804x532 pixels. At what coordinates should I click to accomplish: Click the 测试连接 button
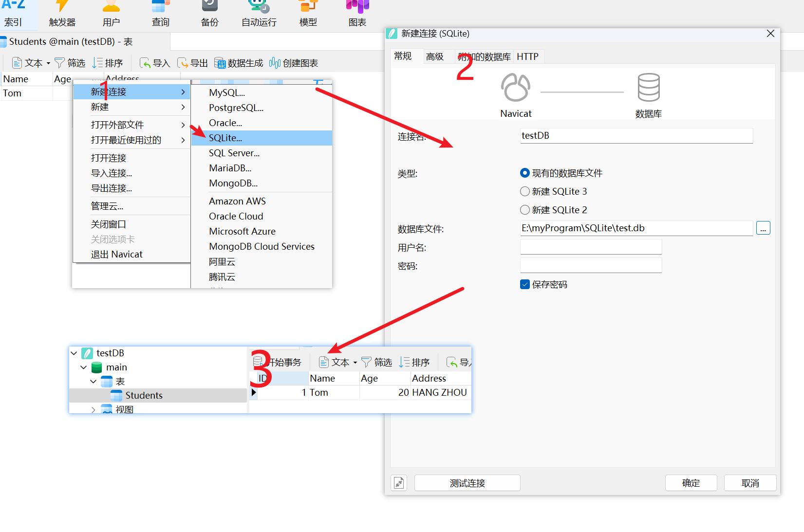coord(467,483)
